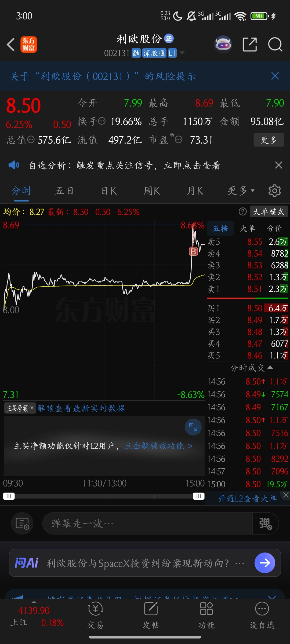Open chart settings gear
The width and height of the screenshot is (290, 644).
274,191
